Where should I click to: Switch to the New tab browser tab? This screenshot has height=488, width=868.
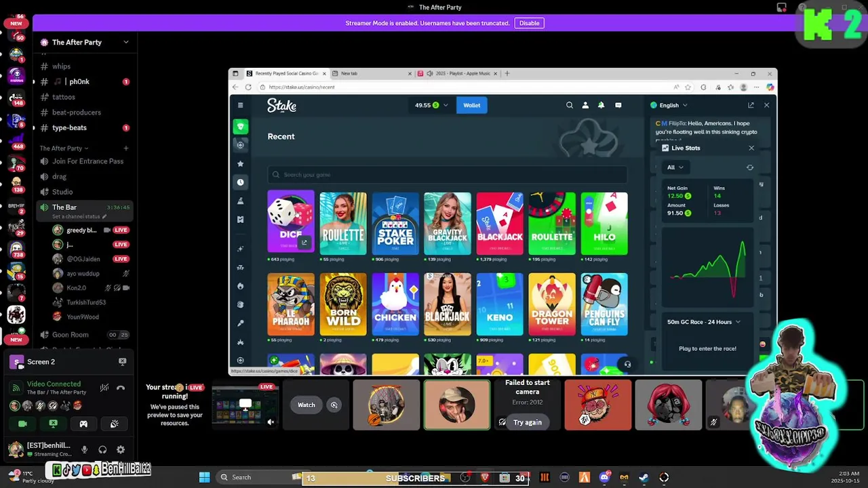pos(370,73)
